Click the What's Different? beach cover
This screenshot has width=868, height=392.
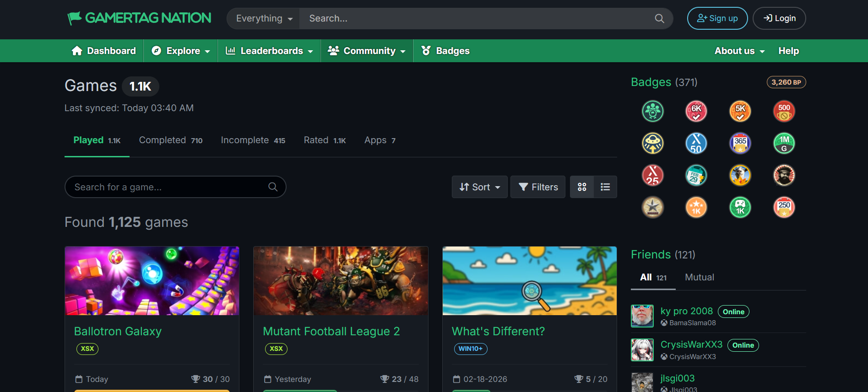(530, 281)
